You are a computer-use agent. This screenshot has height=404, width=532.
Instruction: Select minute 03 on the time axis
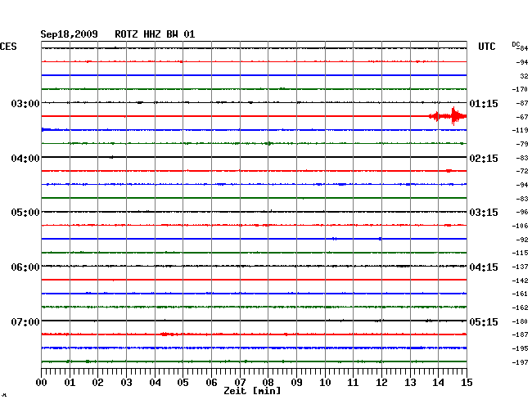pos(126,382)
